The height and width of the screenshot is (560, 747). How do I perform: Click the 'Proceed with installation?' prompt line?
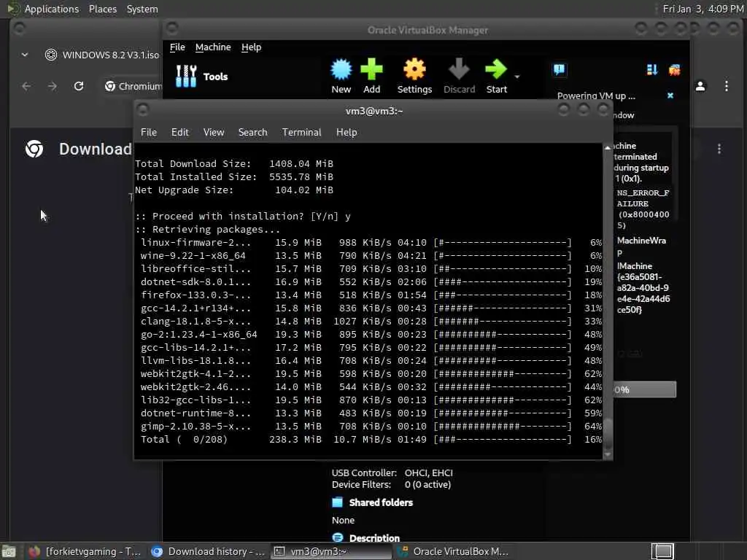pos(243,216)
